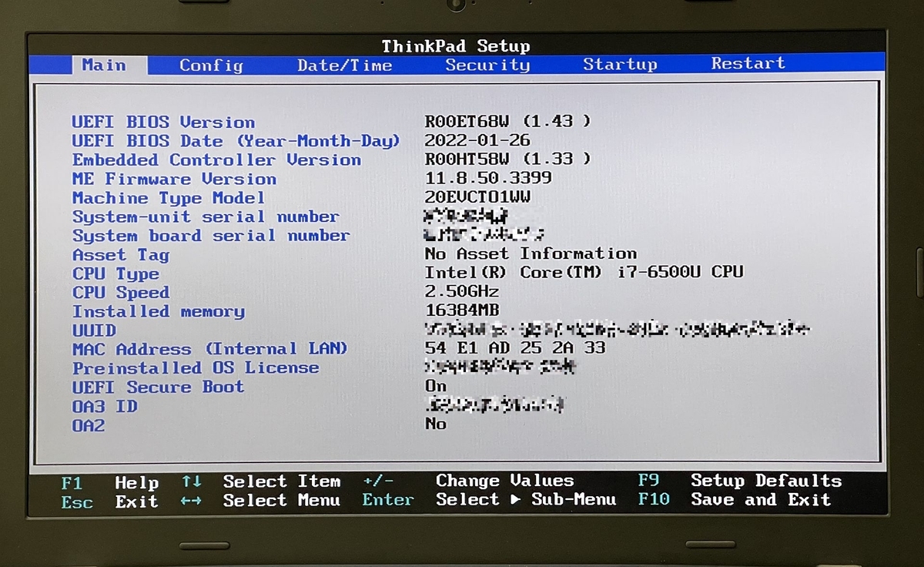The image size is (924, 567).
Task: Click Machine Type Model label
Action: pyautogui.click(x=169, y=198)
